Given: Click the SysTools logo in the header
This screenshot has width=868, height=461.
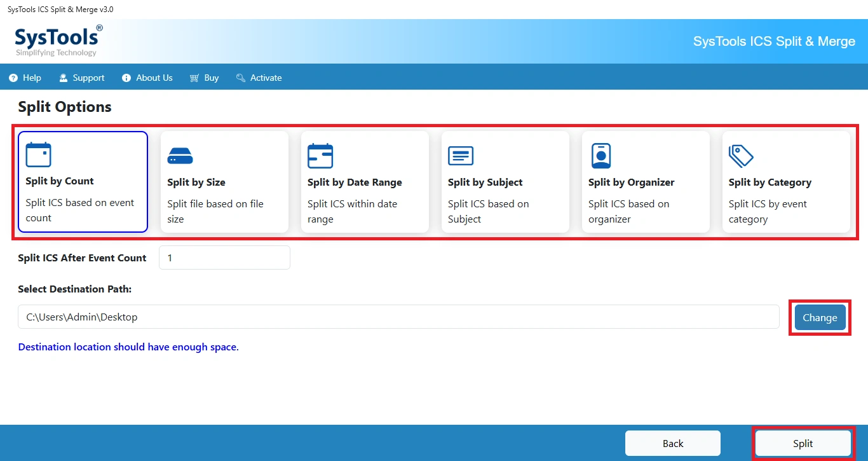Looking at the screenshot, I should (x=58, y=41).
